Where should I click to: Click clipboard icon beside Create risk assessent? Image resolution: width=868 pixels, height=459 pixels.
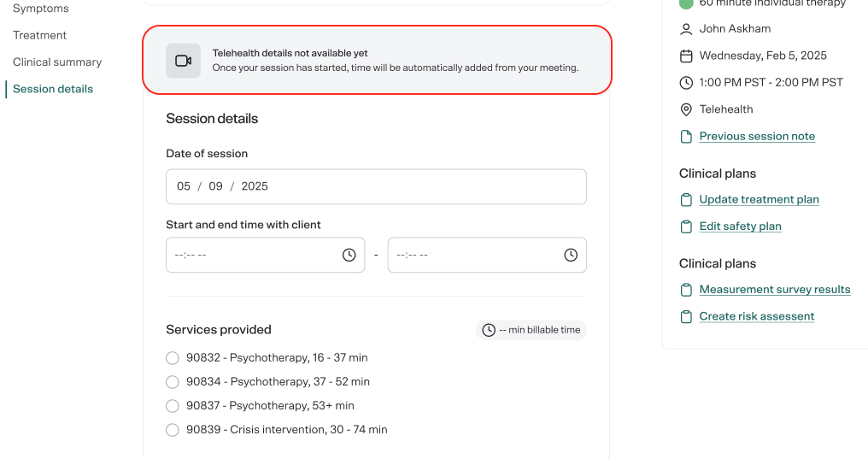[686, 317]
